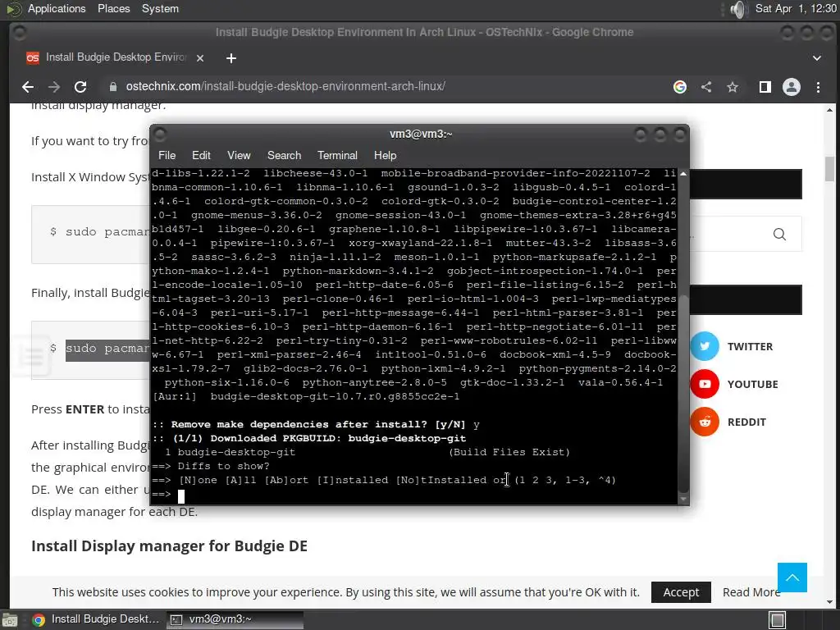840x630 pixels.
Task: Reload the ostechnix page
Action: (x=80, y=87)
